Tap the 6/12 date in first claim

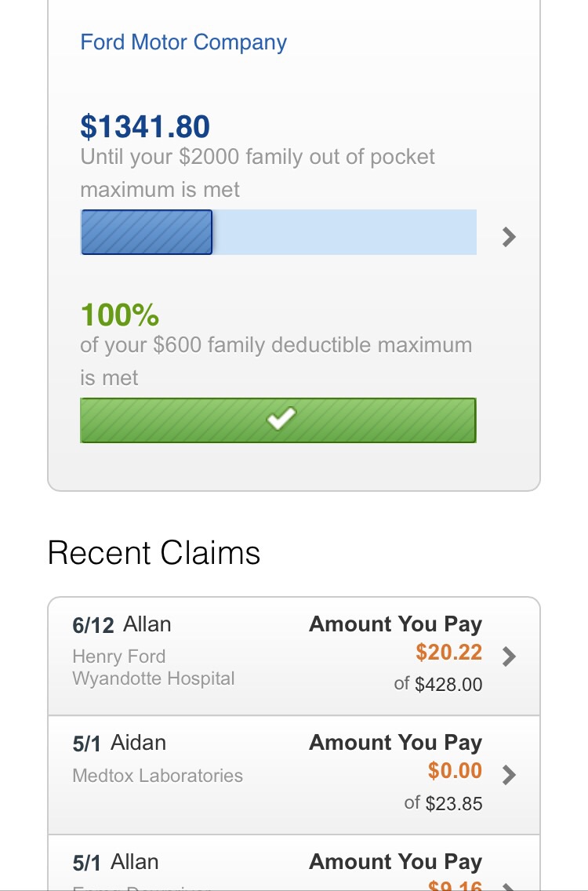click(93, 625)
